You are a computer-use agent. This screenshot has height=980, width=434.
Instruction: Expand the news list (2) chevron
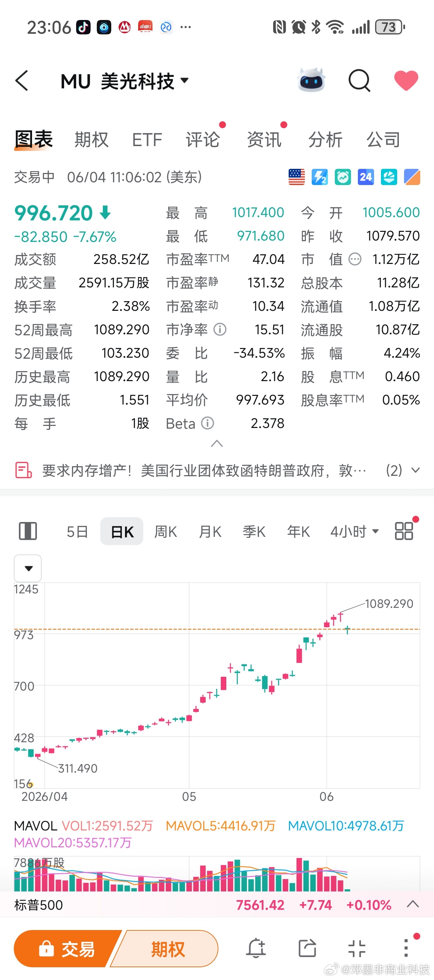point(415,471)
